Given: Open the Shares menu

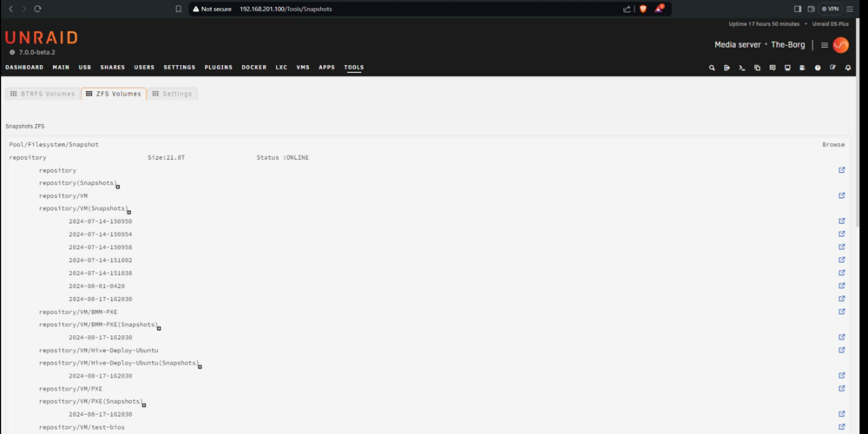Looking at the screenshot, I should tap(112, 68).
